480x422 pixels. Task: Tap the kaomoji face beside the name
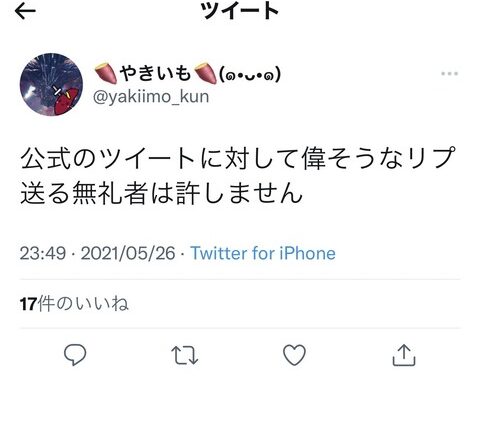250,74
